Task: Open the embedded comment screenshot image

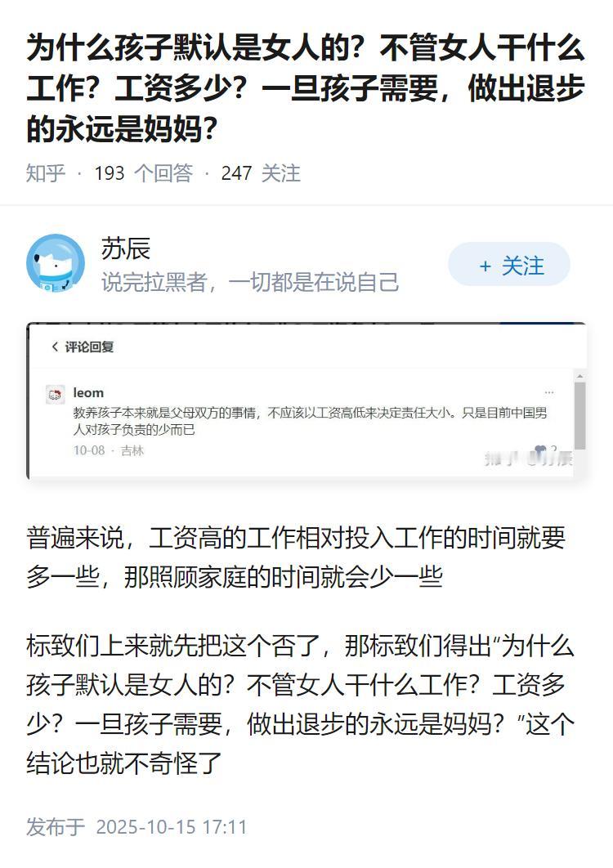Action: coord(306,400)
